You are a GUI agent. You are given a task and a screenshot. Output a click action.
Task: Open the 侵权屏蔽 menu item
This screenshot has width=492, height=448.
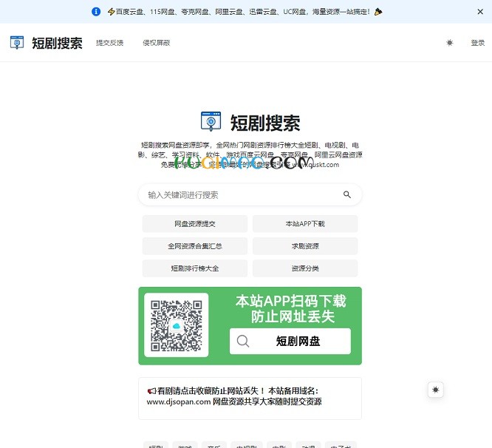tap(157, 43)
